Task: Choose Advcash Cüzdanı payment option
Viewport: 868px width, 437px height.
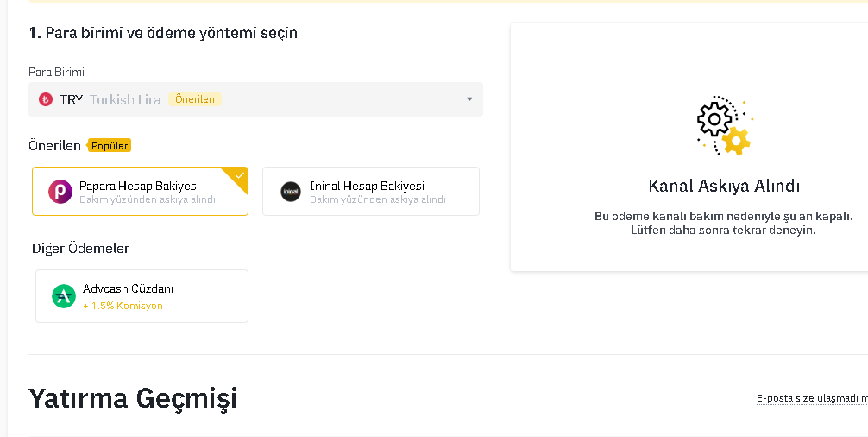Action: click(142, 296)
